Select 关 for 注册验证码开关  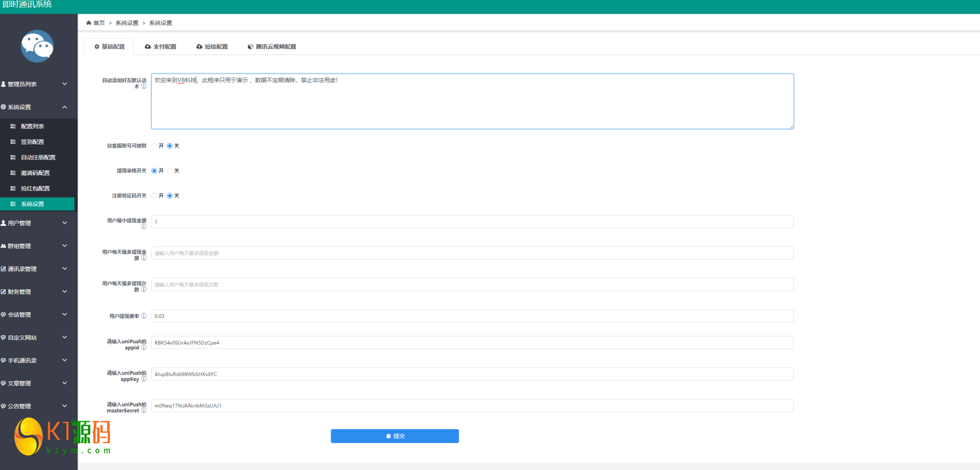pos(169,196)
